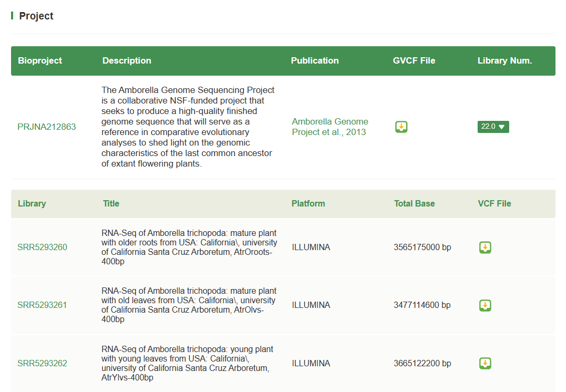Screen dimensions: 566x392
Task: Download VCF file for SRR5293261
Action: point(485,305)
